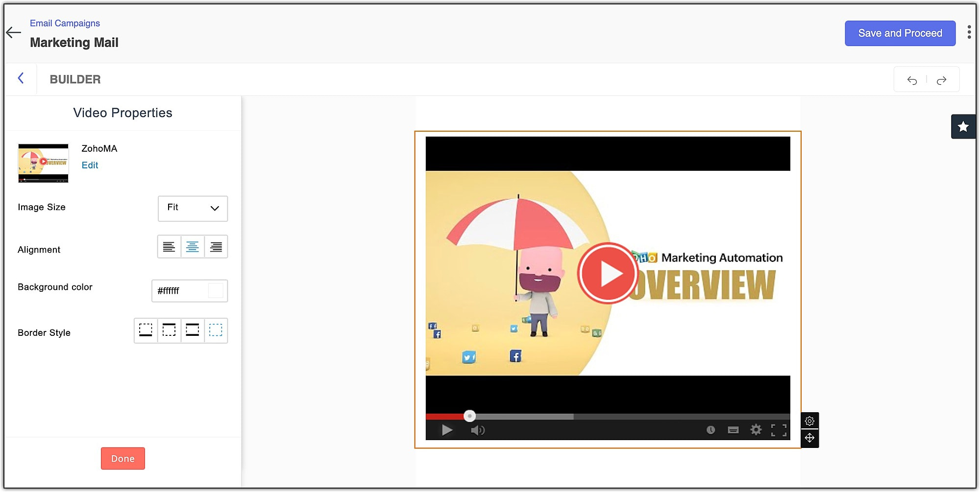Screen dimensions: 980x492
Task: Click the play icon in video controls
Action: point(447,430)
